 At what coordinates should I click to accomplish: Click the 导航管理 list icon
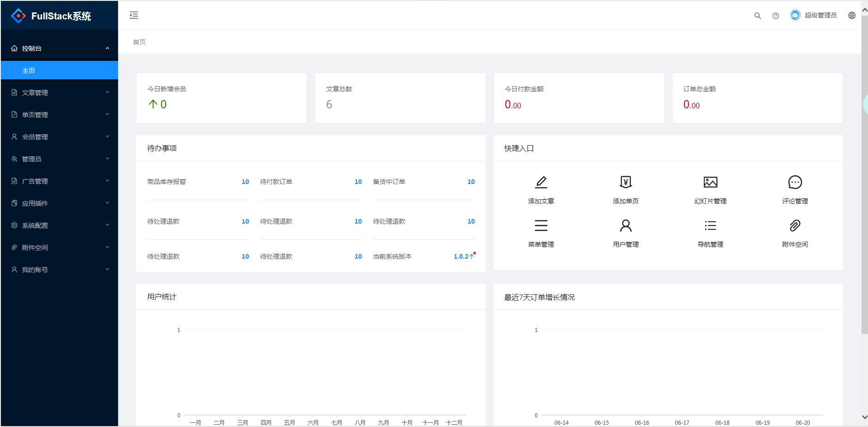coord(710,225)
